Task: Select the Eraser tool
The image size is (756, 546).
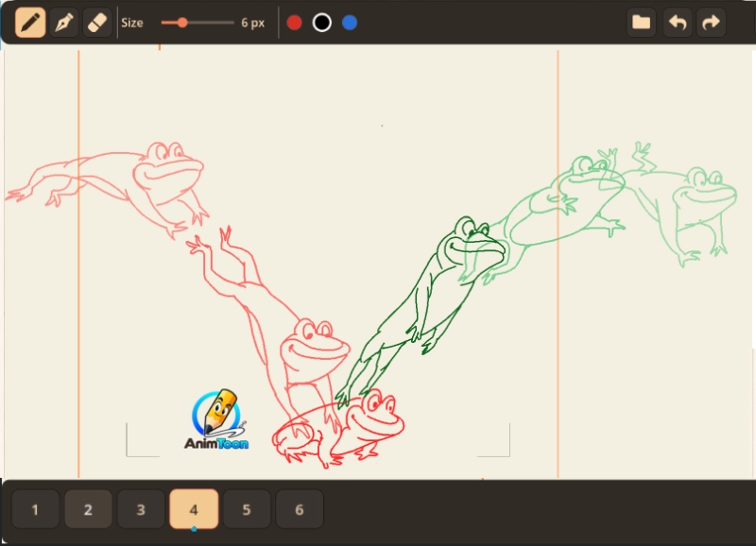Action: [x=97, y=23]
